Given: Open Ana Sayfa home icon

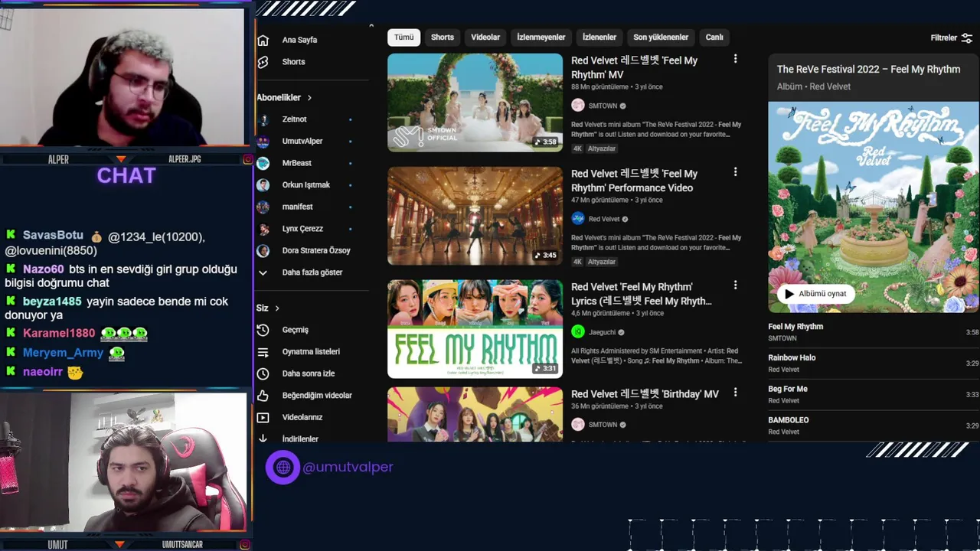Looking at the screenshot, I should [263, 40].
